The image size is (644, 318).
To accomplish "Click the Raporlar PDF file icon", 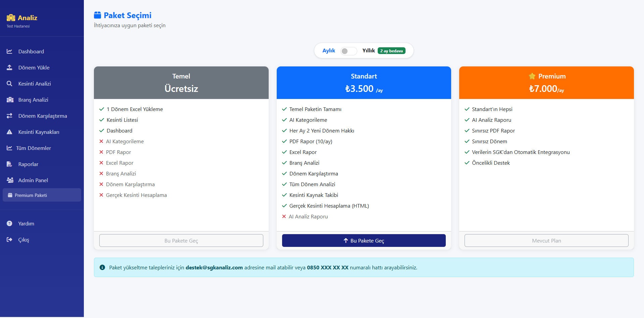I will point(9,164).
